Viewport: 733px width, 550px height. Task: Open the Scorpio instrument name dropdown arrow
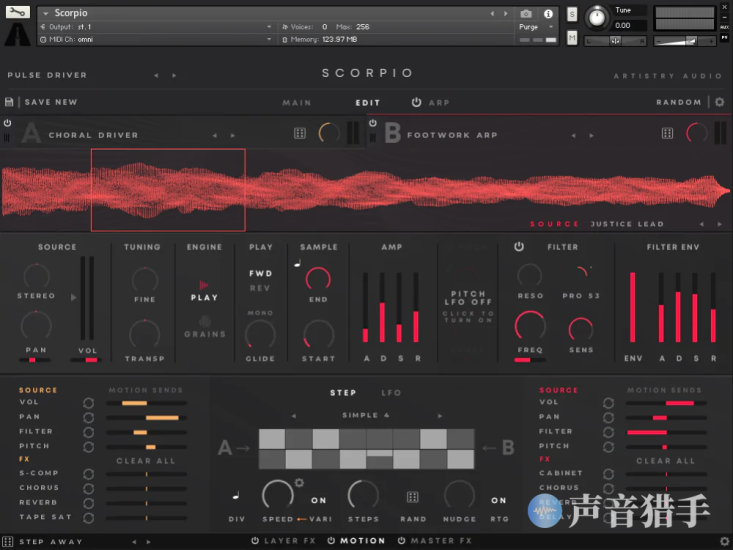tap(46, 14)
